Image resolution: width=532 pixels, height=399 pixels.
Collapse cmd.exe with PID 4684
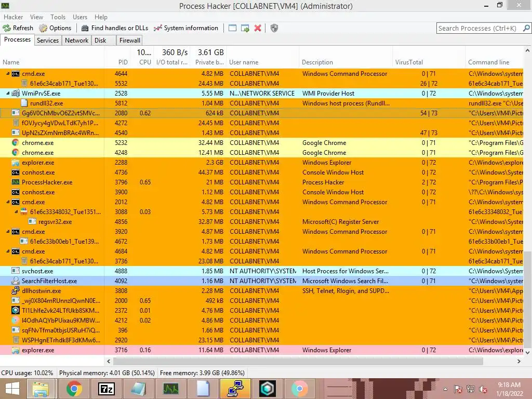(x=8, y=251)
